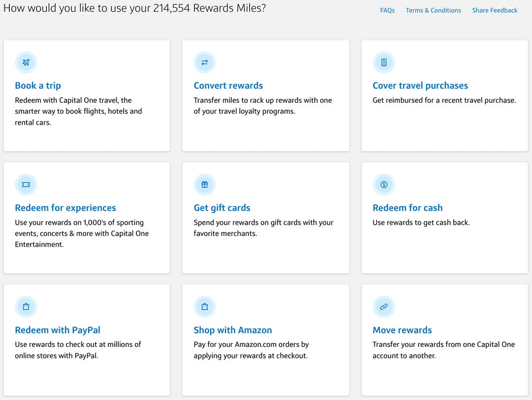Click the ticket icon above Redeem for experiences
The height and width of the screenshot is (400, 532).
coord(26,185)
